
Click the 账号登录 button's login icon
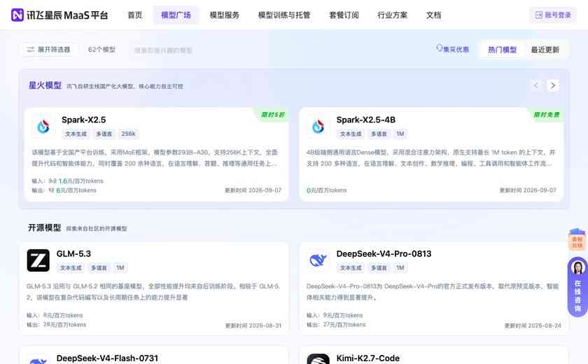tap(538, 15)
